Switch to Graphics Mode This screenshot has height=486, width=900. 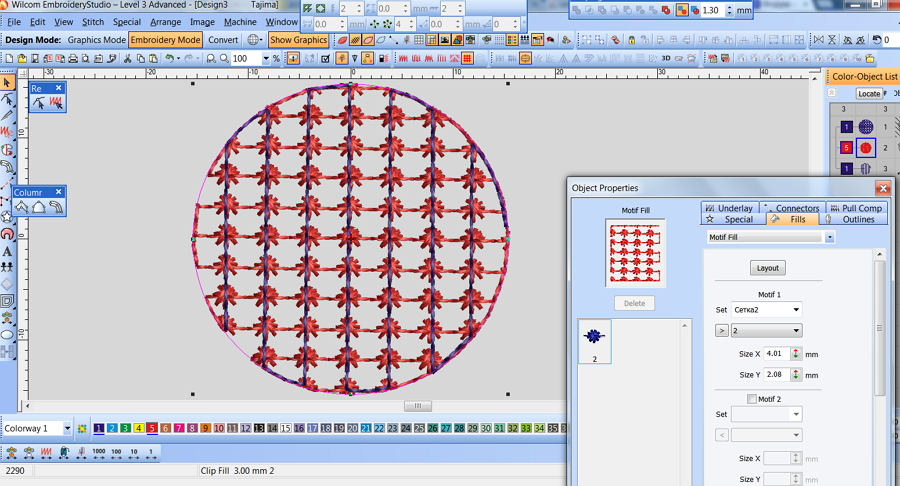(96, 40)
